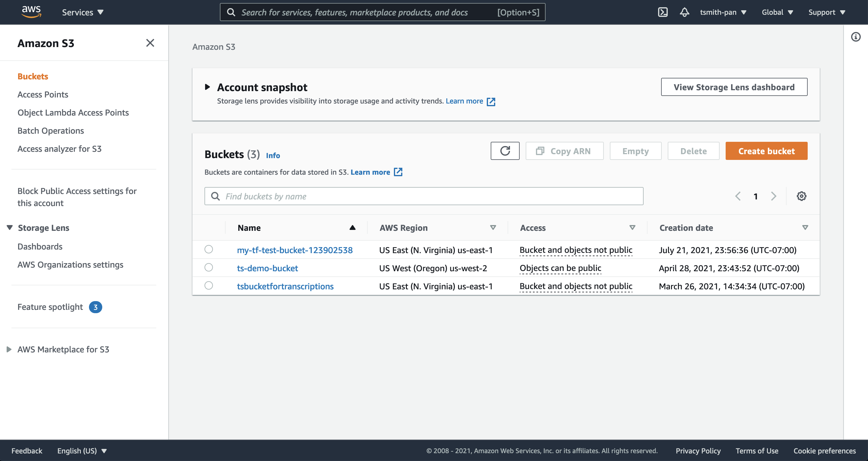The image size is (868, 461).
Task: Click page number 1 in pagination
Action: (x=756, y=196)
